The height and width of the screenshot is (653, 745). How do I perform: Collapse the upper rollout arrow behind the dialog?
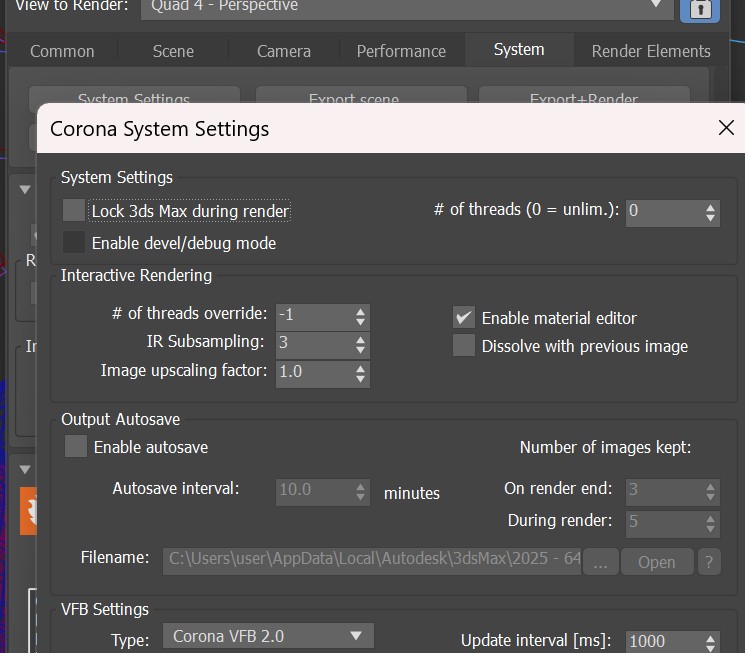tap(25, 190)
